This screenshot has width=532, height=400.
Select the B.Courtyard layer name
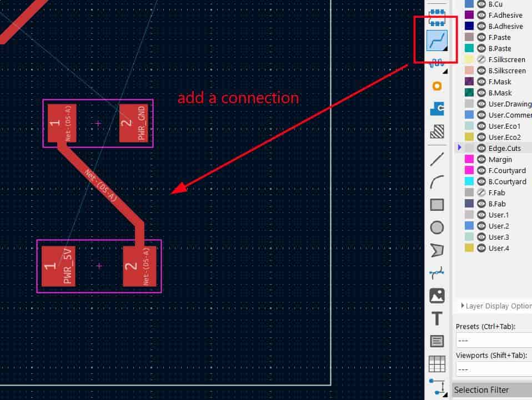point(508,181)
